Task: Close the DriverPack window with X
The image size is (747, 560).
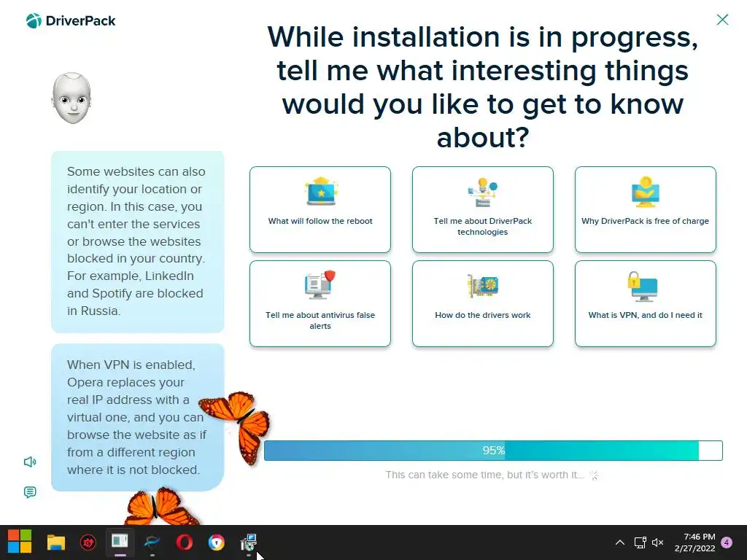Action: (x=722, y=20)
